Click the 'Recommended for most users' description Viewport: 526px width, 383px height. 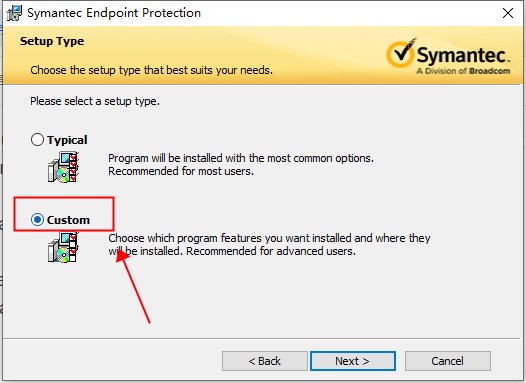tap(181, 171)
